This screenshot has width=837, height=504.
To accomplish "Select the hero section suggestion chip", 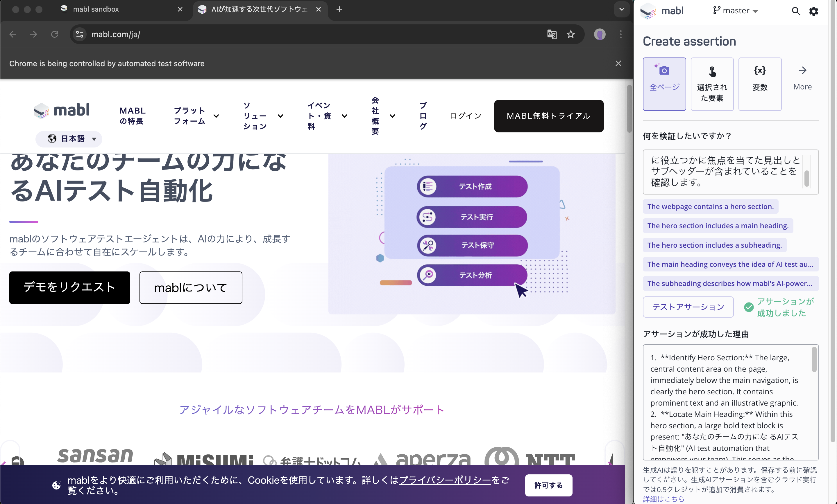I will (x=710, y=206).
